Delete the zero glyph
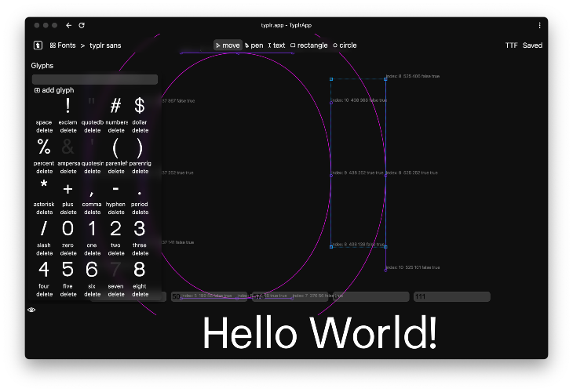 click(68, 253)
